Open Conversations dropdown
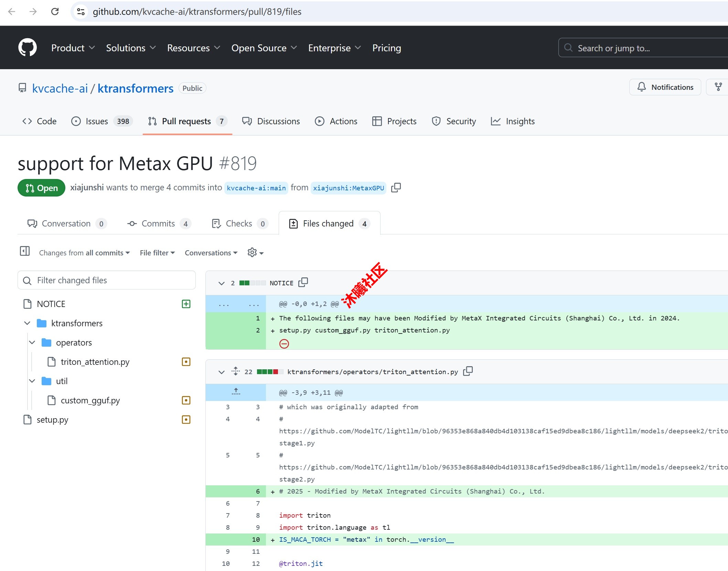This screenshot has height=571, width=728. point(211,253)
